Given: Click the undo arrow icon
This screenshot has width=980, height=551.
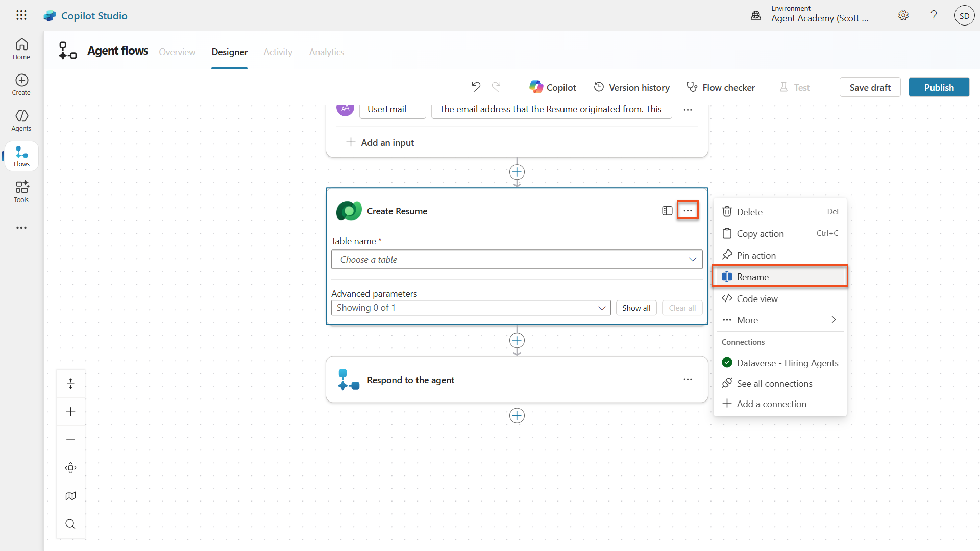Looking at the screenshot, I should (x=476, y=87).
